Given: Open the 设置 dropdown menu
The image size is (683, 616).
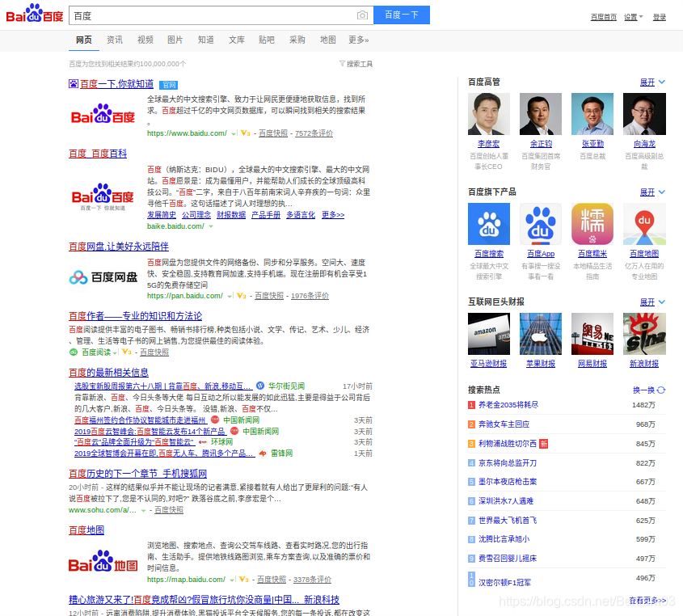Looking at the screenshot, I should pos(633,17).
